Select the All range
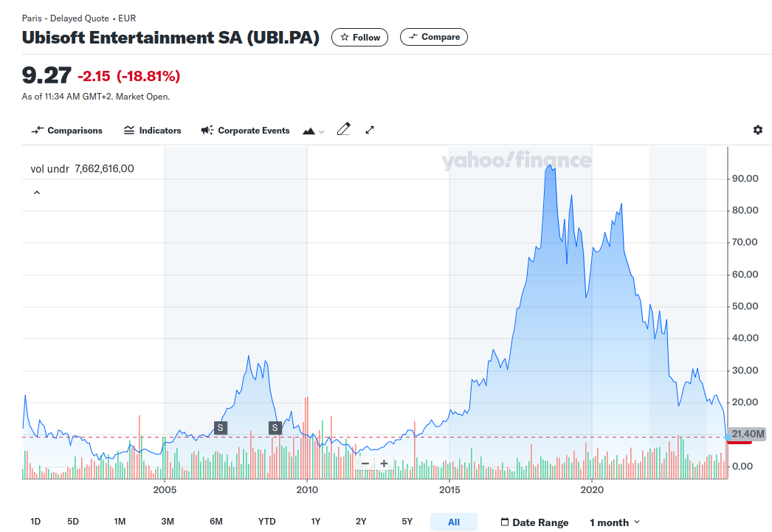772x532 pixels. (454, 522)
